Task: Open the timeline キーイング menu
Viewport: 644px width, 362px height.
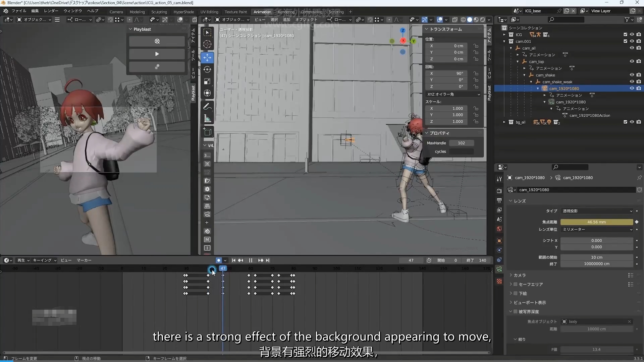Action: click(45, 260)
